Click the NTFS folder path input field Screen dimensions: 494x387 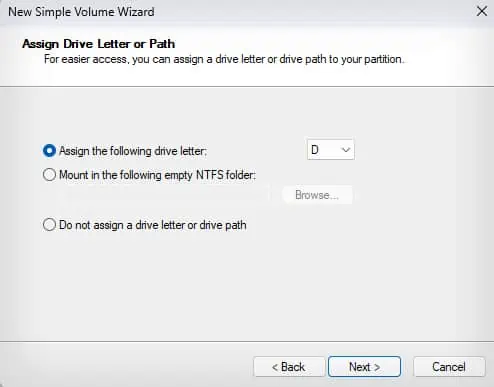tap(164, 195)
